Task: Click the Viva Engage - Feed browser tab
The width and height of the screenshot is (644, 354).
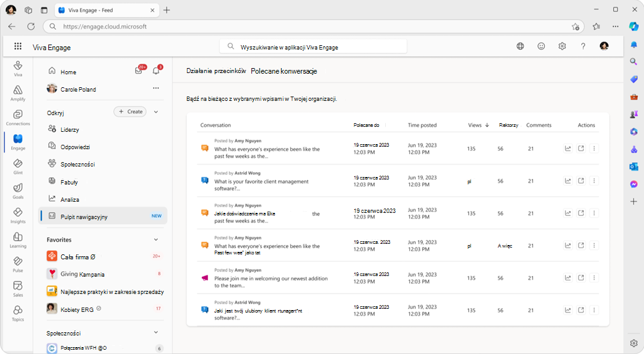Action: click(x=106, y=11)
